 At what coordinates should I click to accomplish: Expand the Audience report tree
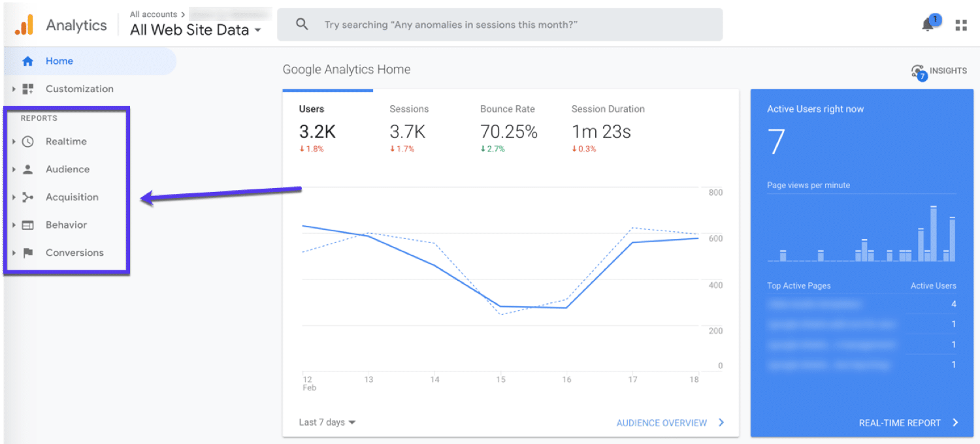tap(14, 169)
